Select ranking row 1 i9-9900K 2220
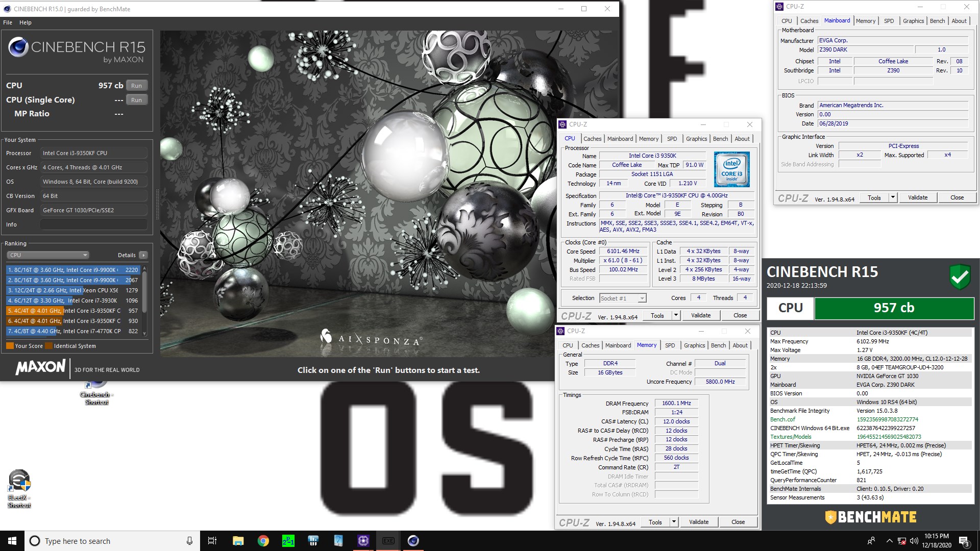980x551 pixels. (x=73, y=270)
